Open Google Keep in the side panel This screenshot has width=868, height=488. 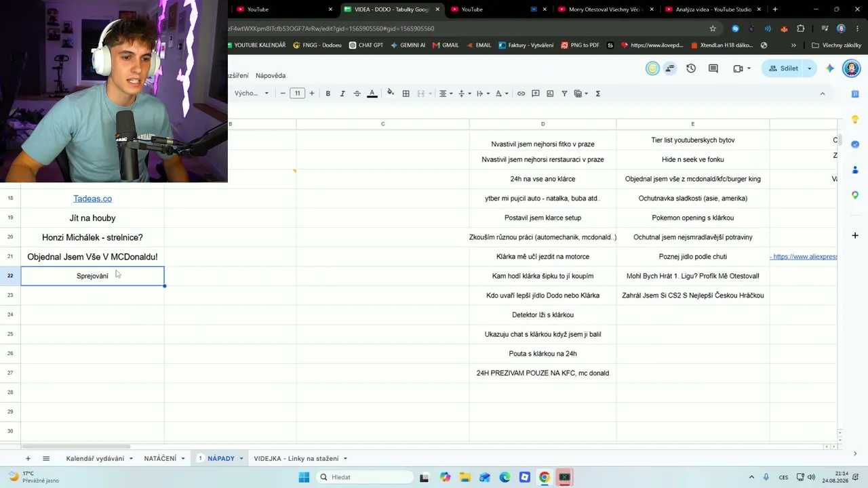[855, 119]
